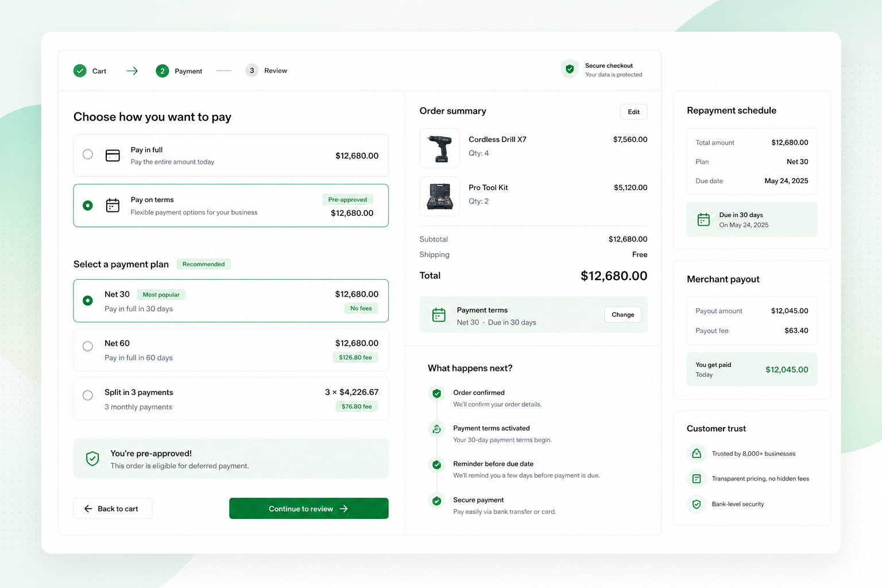Click the calendar icon in Payment terms box
This screenshot has height=588, width=882.
pyautogui.click(x=439, y=315)
